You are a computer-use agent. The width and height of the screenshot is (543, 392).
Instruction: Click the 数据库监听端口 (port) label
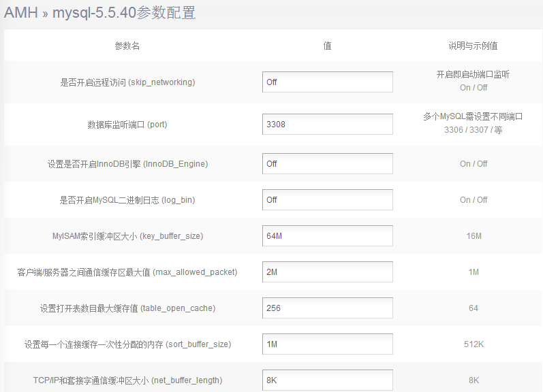(127, 125)
